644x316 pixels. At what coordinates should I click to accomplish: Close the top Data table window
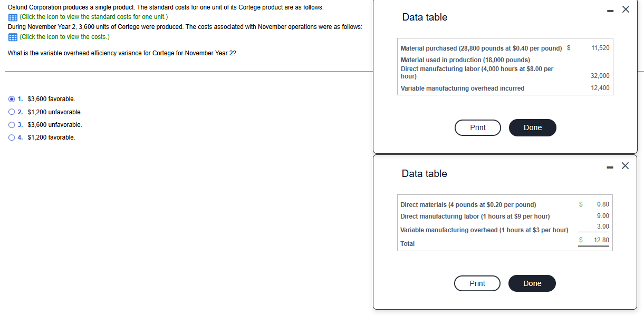click(626, 9)
